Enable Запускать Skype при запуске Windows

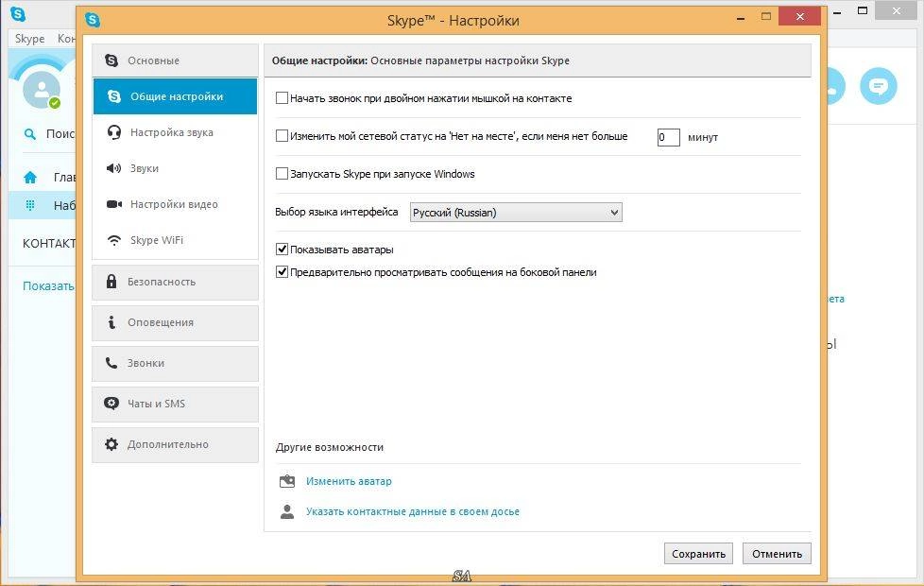tap(282, 173)
